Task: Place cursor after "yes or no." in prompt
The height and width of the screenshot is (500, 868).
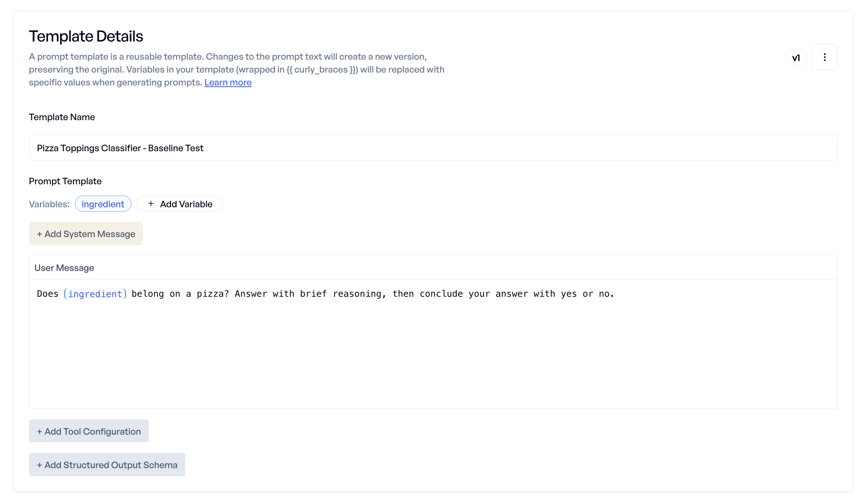Action: (x=616, y=294)
